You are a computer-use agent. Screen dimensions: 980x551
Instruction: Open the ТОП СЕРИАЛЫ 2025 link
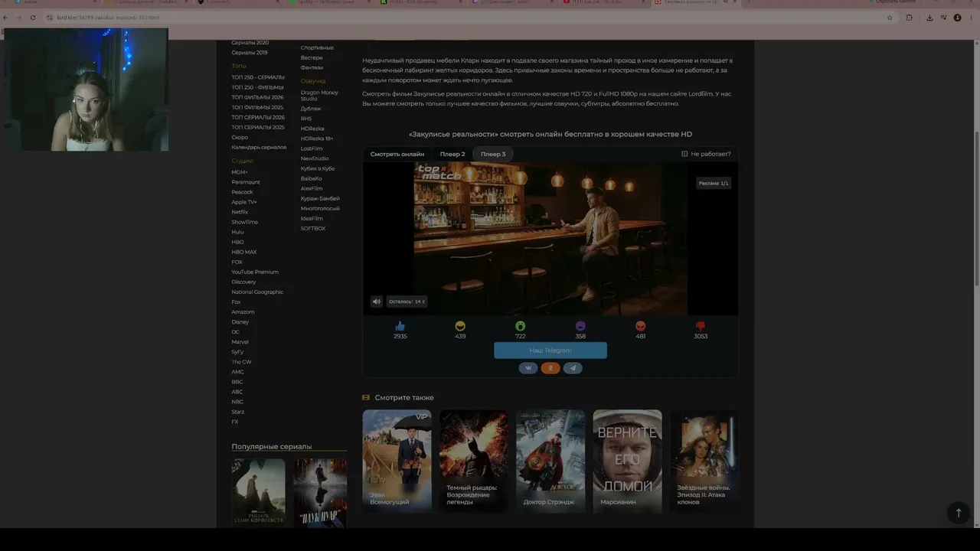pos(258,127)
